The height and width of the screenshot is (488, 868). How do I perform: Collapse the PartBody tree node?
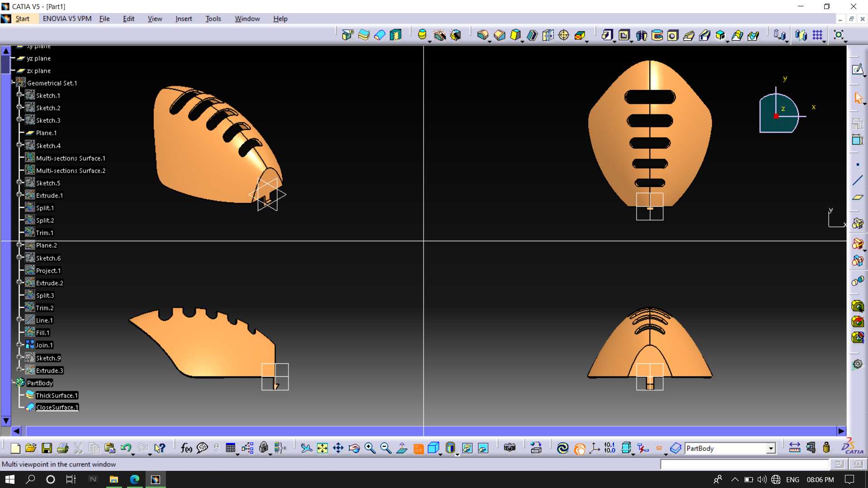point(13,382)
